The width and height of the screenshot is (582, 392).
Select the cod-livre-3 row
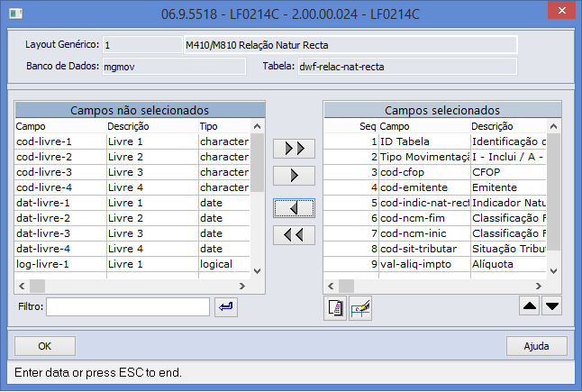132,172
